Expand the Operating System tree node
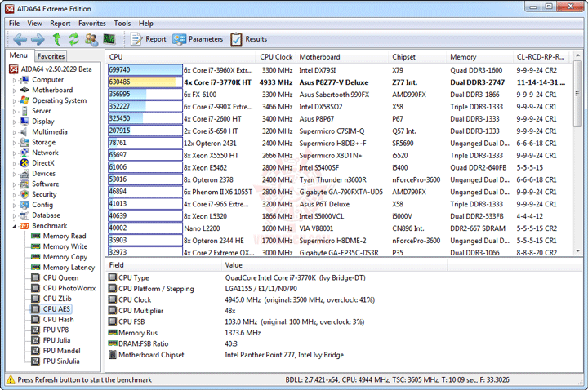 tap(15, 101)
